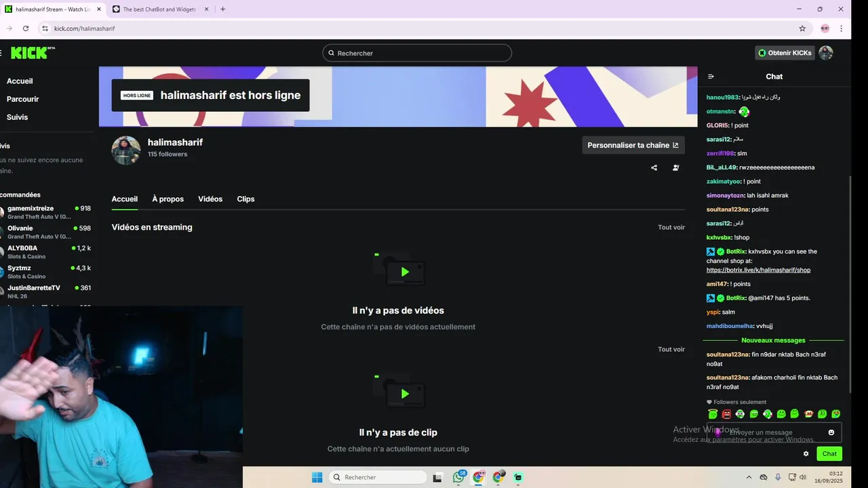This screenshot has width=868, height=488.
Task: Click the halimasharif channel avatar
Action: [126, 150]
